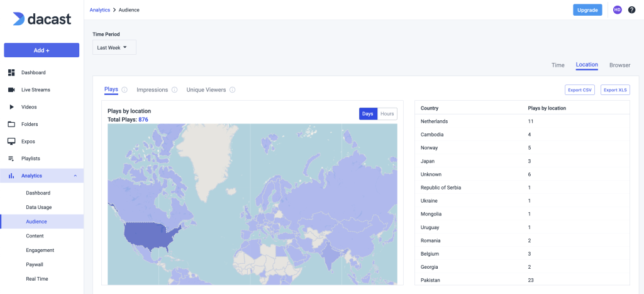Screen dimensions: 644x294
Task: Select the Days toggle button
Action: [x=368, y=114]
